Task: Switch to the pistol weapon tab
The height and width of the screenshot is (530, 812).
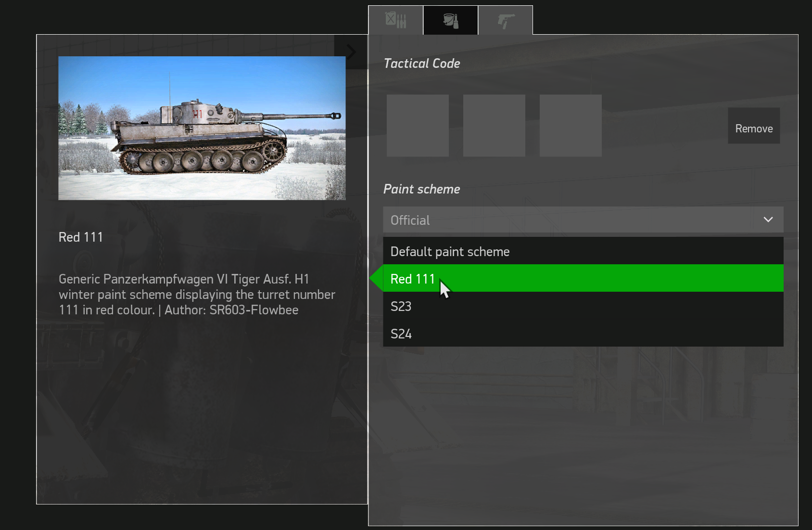Action: (x=506, y=20)
